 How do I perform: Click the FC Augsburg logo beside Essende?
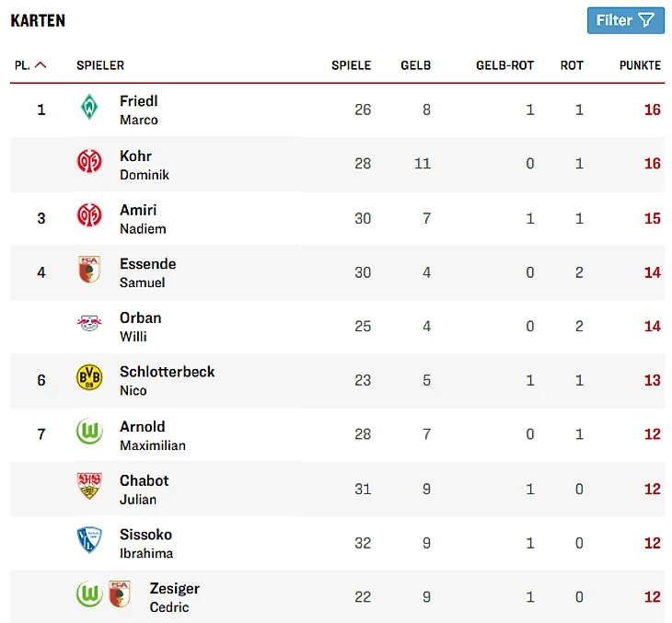(89, 271)
